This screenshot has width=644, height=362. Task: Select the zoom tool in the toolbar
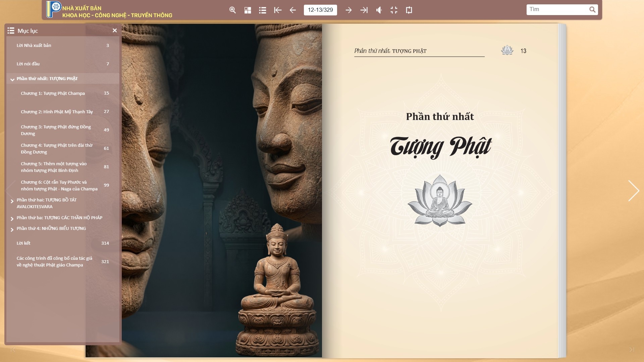click(x=232, y=10)
